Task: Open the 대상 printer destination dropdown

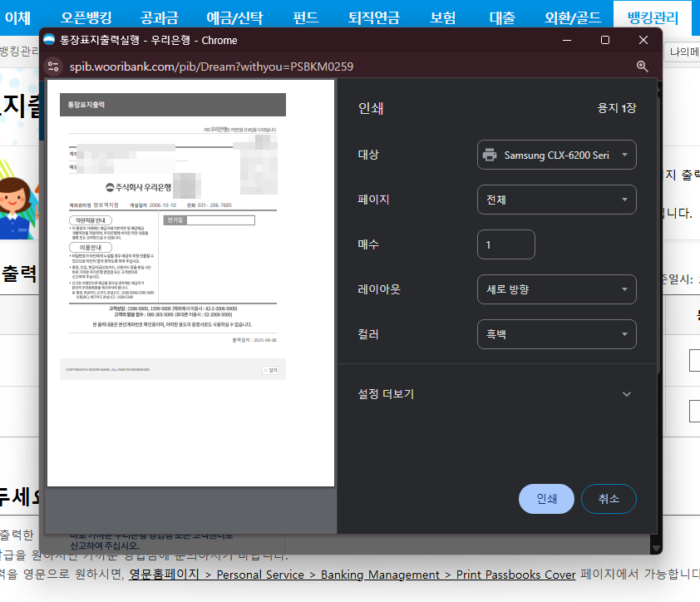Action: coord(556,155)
